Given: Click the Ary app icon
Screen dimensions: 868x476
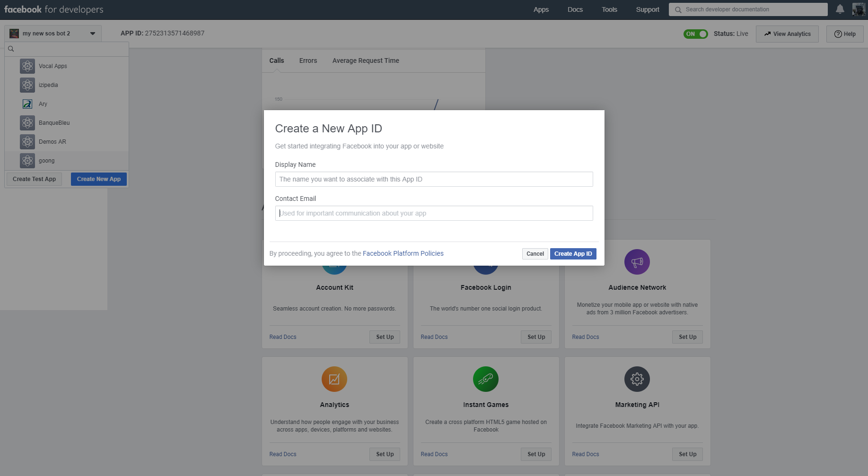Looking at the screenshot, I should coord(27,104).
